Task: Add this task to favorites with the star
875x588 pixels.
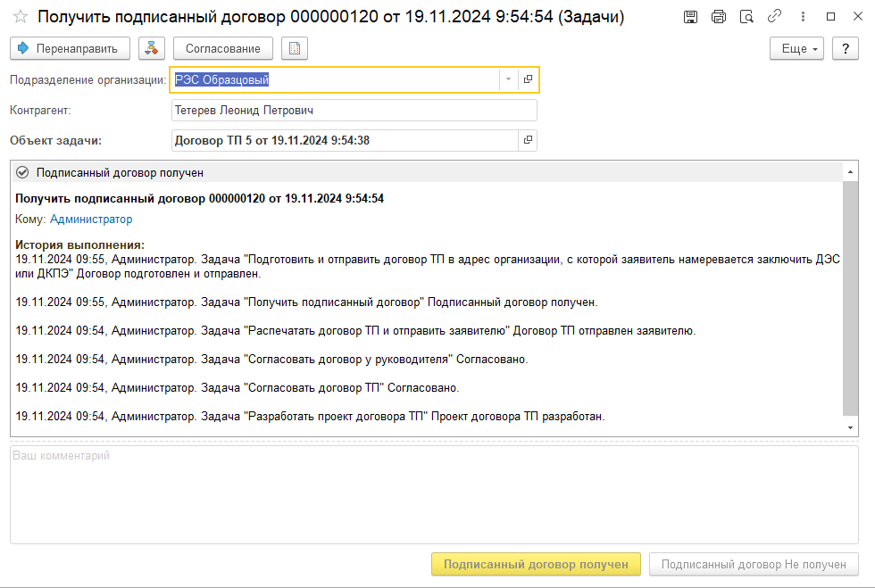Action: click(x=20, y=17)
